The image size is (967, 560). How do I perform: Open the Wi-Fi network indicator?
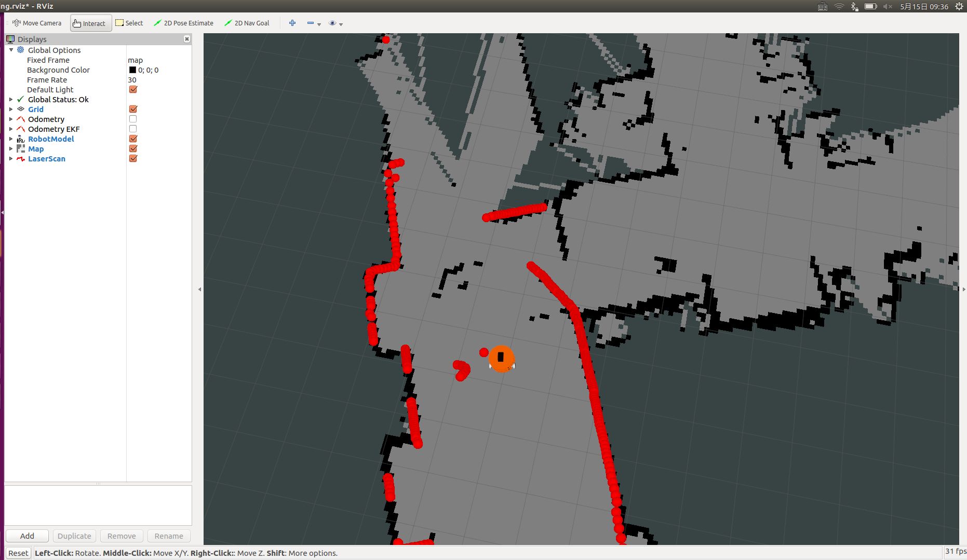839,6
